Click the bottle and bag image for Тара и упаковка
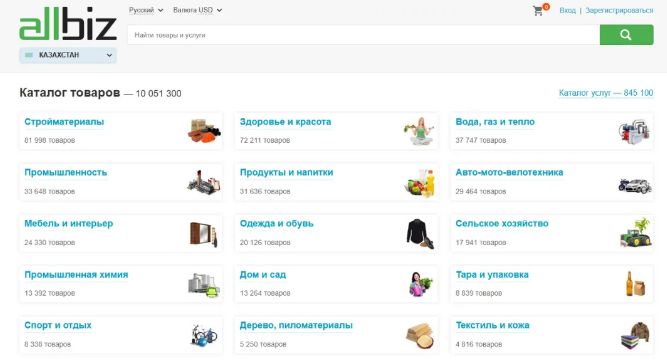667x363 pixels. (x=636, y=283)
